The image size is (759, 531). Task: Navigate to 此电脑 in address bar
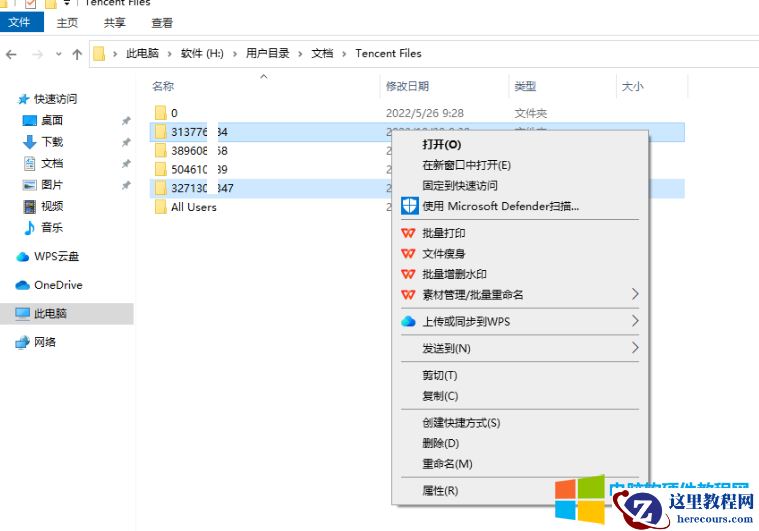142,53
